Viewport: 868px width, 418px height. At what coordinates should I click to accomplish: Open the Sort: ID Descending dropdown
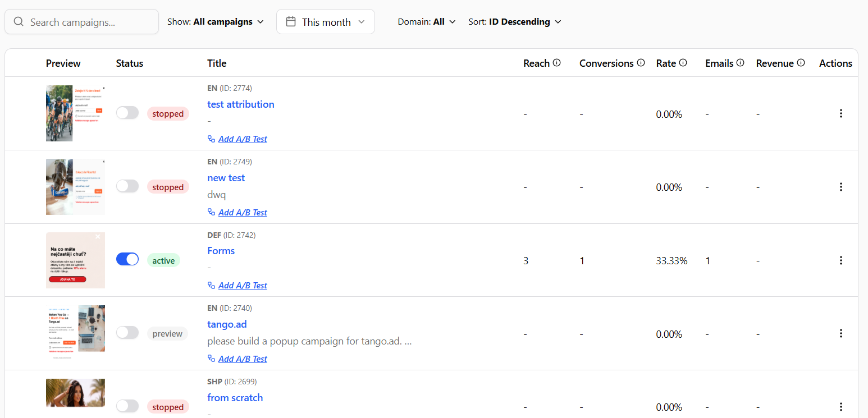[515, 22]
